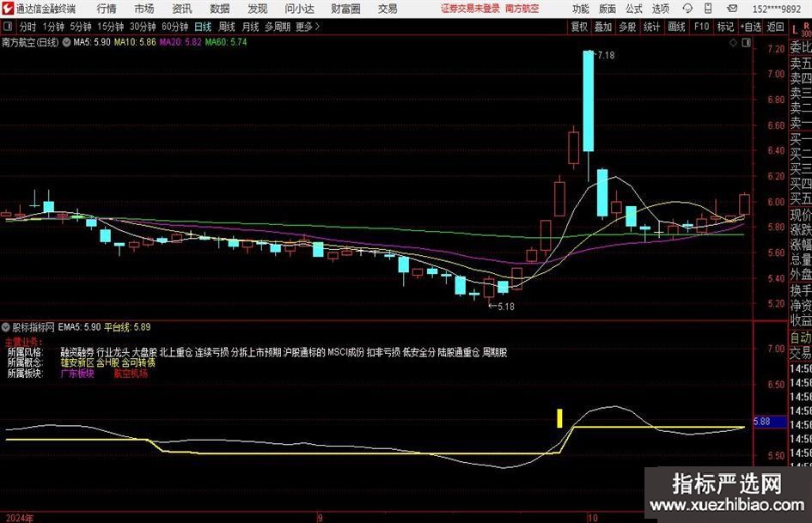Click the 标记 mark button
The image size is (812, 523).
725,27
